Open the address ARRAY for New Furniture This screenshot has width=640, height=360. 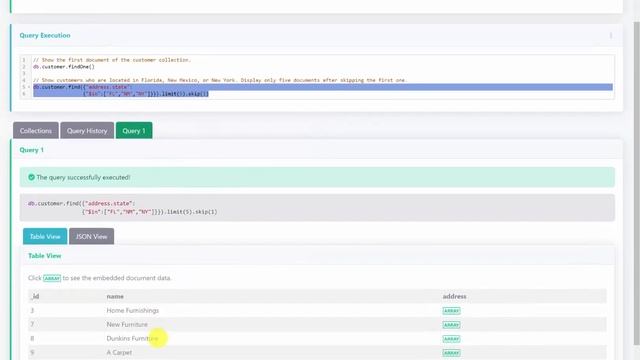click(x=451, y=325)
